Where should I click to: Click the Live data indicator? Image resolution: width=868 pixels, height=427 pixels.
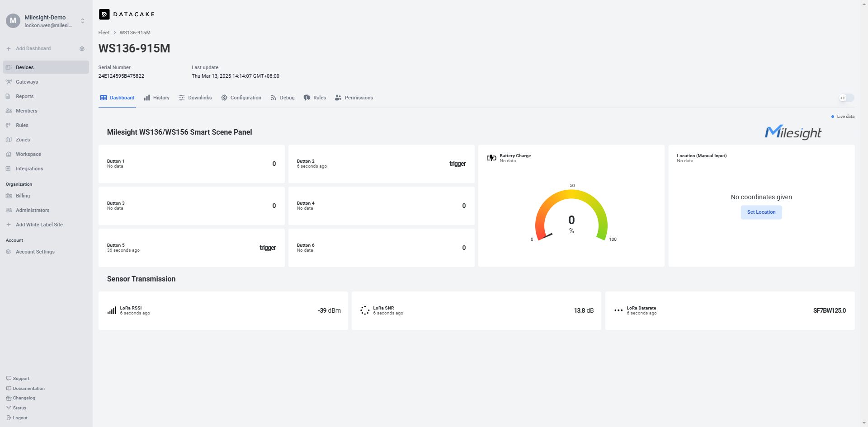coord(843,117)
